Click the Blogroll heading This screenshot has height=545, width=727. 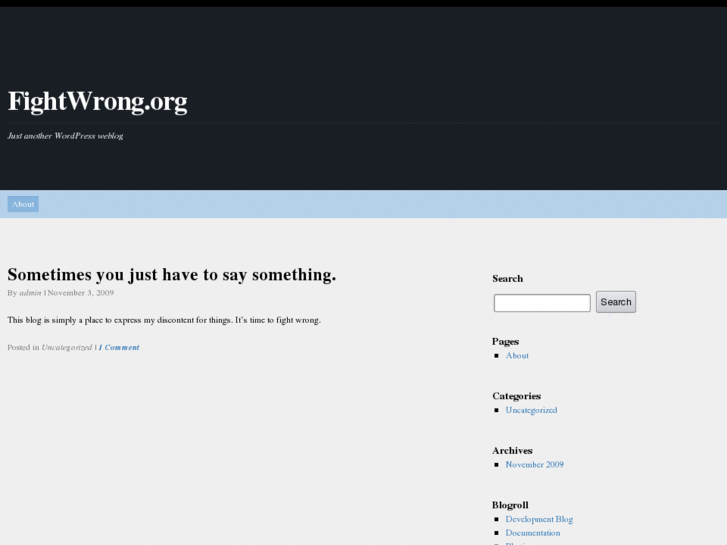coord(510,505)
